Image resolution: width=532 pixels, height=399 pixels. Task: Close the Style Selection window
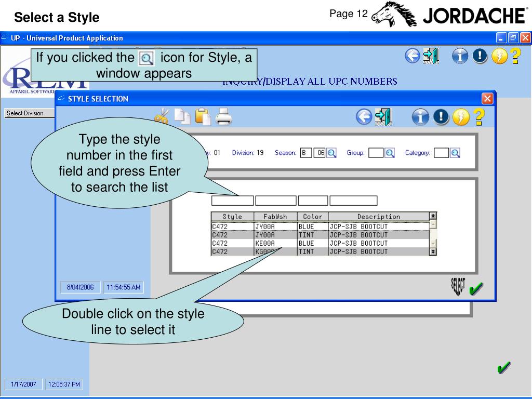(487, 99)
